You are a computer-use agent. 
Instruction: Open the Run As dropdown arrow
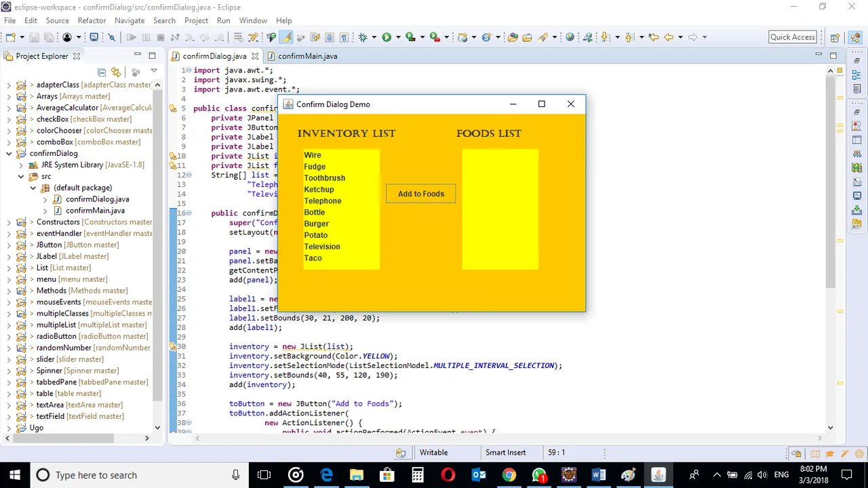tap(398, 37)
